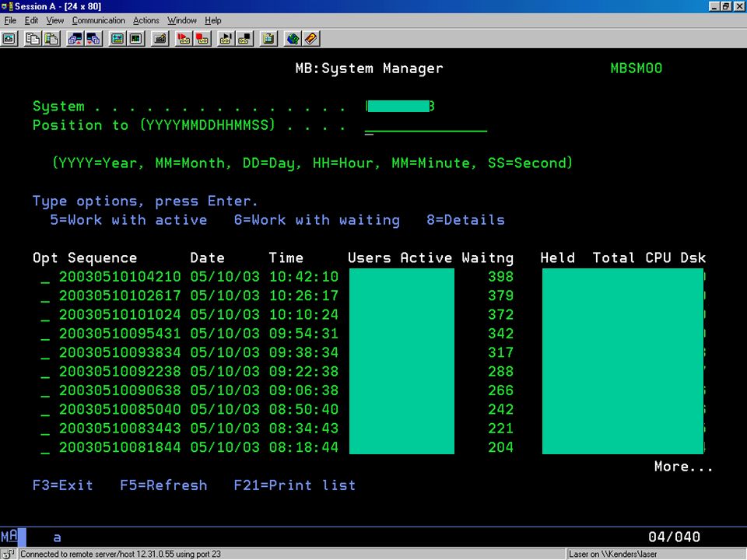Click the MB:System Manager screen title
This screenshot has height=560, width=747.
pos(369,68)
